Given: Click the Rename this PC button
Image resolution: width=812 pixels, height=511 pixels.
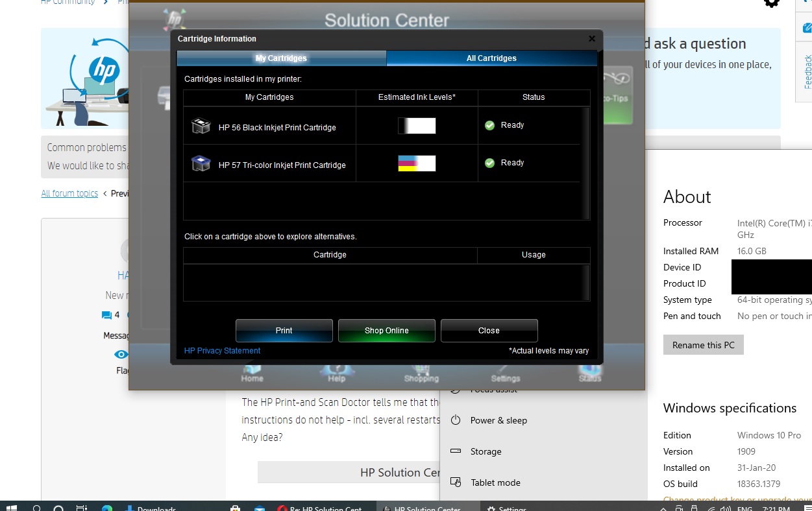Looking at the screenshot, I should [703, 344].
